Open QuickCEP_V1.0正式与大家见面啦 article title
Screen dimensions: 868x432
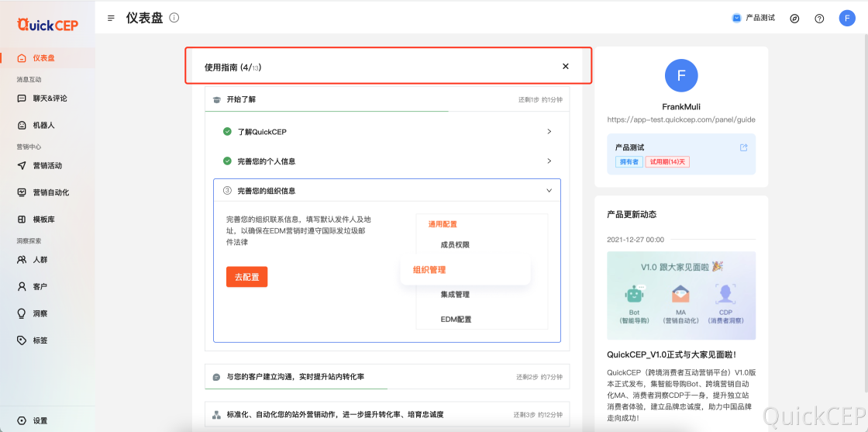pos(671,354)
